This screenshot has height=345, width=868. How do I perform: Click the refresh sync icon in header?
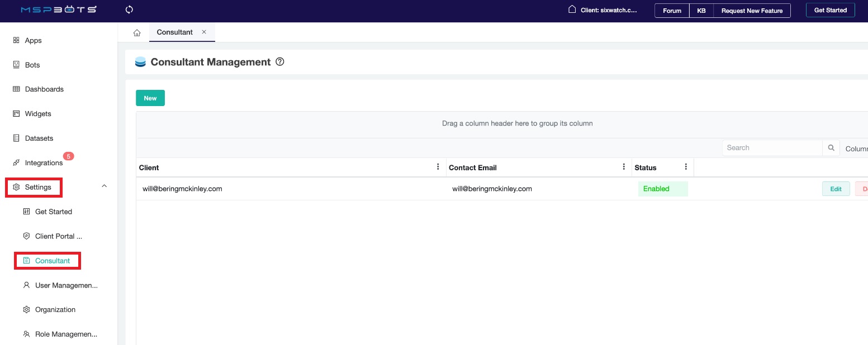[x=129, y=9]
